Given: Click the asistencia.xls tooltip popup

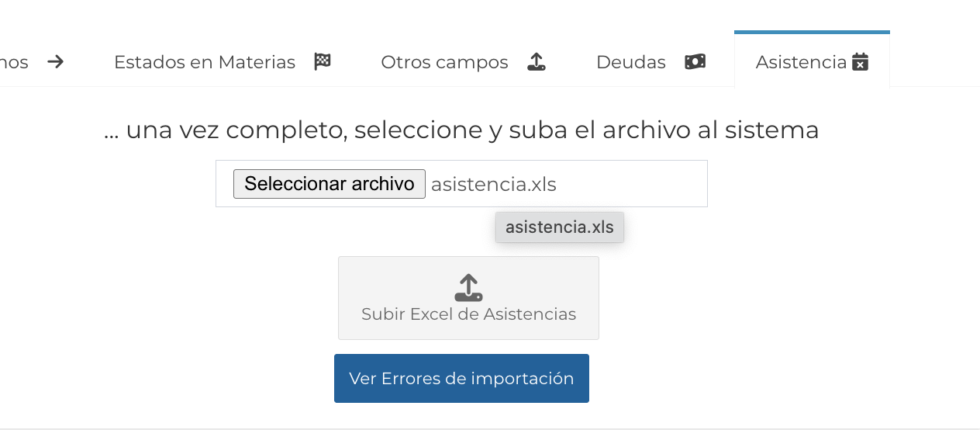Looking at the screenshot, I should pyautogui.click(x=559, y=227).
